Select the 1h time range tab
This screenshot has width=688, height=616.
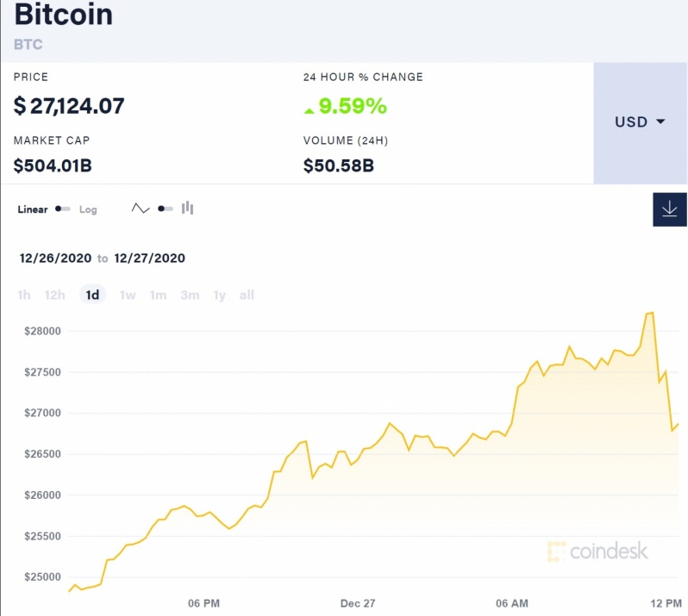click(x=24, y=295)
